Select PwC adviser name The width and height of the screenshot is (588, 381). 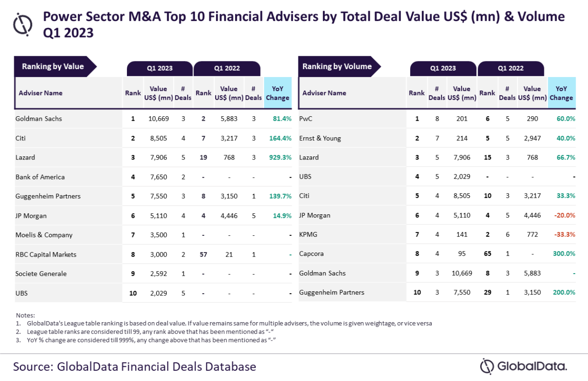[306, 119]
